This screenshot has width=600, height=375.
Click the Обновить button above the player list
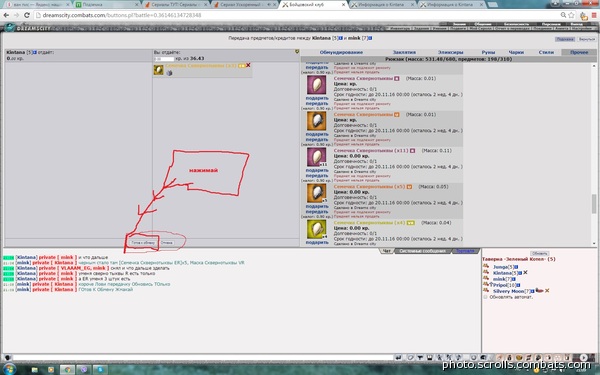click(540, 254)
